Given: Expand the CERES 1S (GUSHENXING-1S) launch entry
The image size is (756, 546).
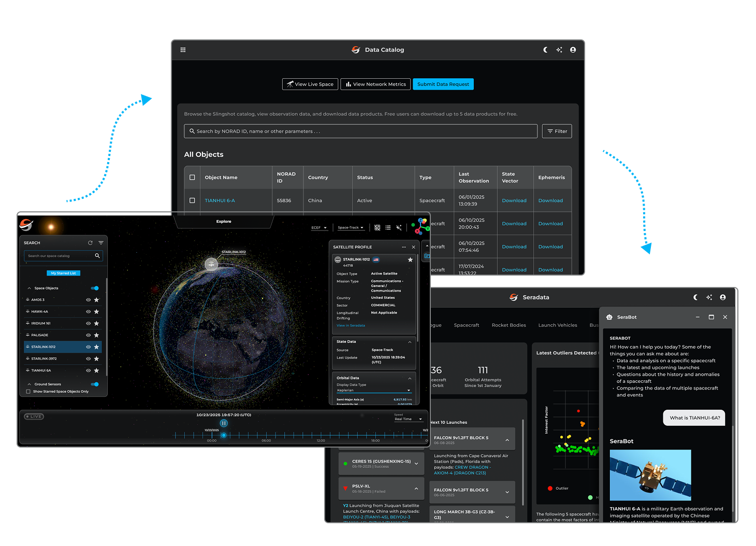Looking at the screenshot, I should pos(416,464).
